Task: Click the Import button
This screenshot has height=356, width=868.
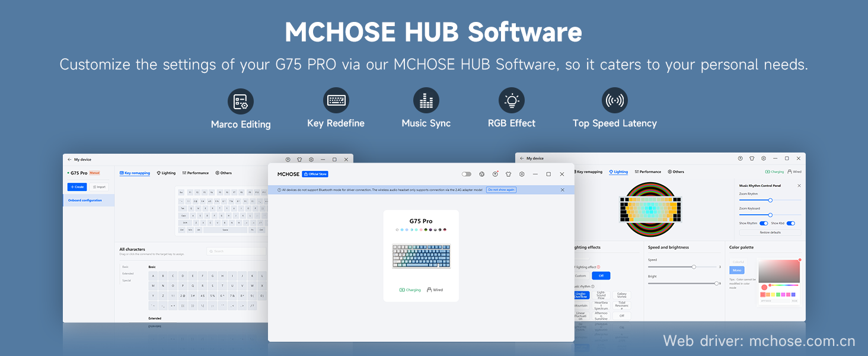Action: tap(99, 187)
